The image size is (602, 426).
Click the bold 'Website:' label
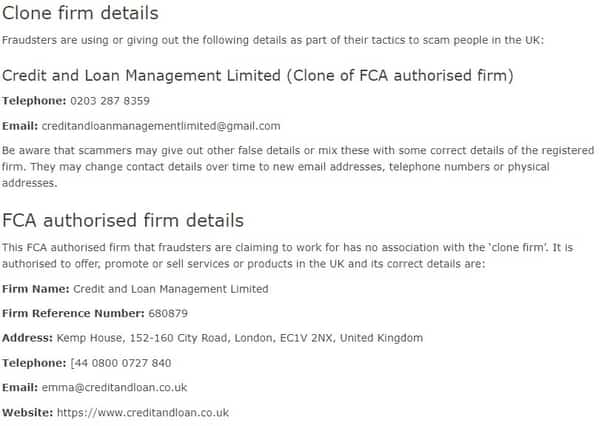point(28,413)
